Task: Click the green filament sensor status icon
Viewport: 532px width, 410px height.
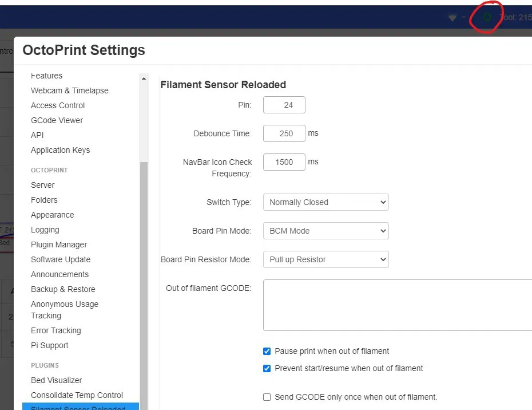Action: [x=487, y=18]
